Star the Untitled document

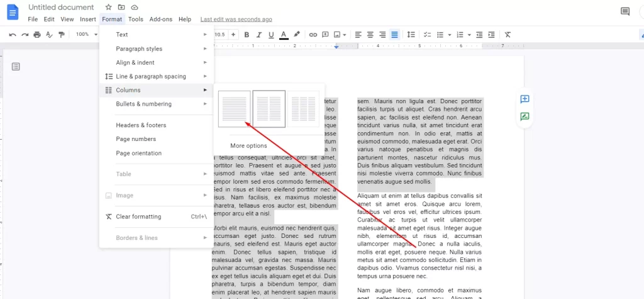click(x=108, y=8)
